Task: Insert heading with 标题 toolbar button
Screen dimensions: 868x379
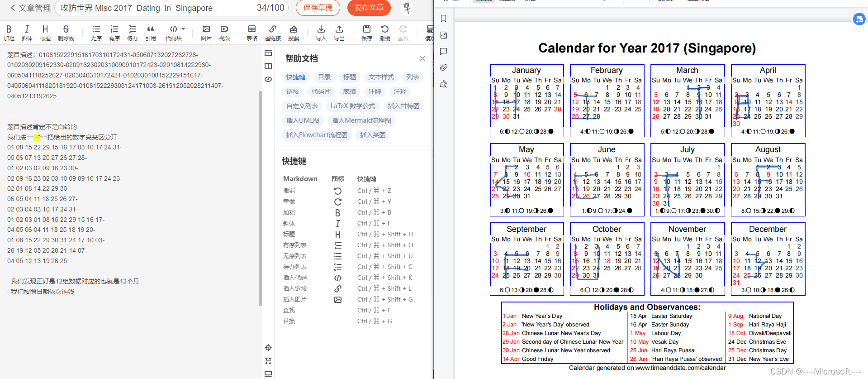Action: coord(45,33)
